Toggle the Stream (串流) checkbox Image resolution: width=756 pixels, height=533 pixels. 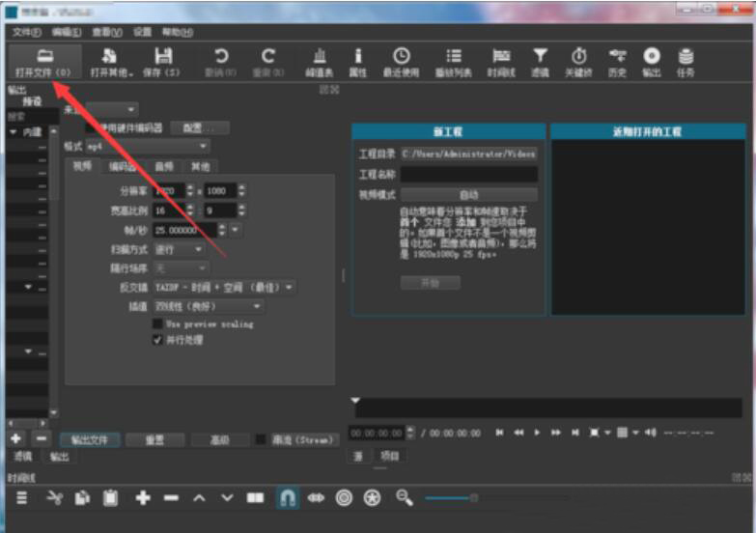tap(261, 439)
